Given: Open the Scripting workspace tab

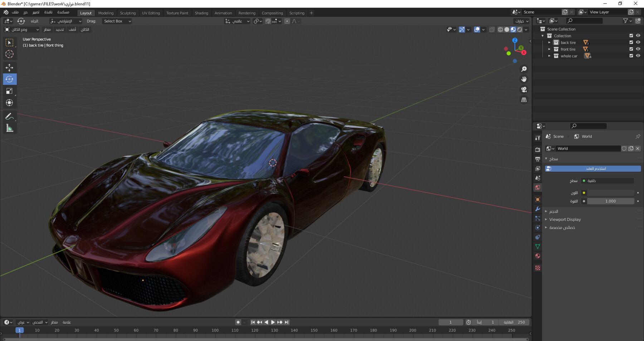Looking at the screenshot, I should 297,13.
